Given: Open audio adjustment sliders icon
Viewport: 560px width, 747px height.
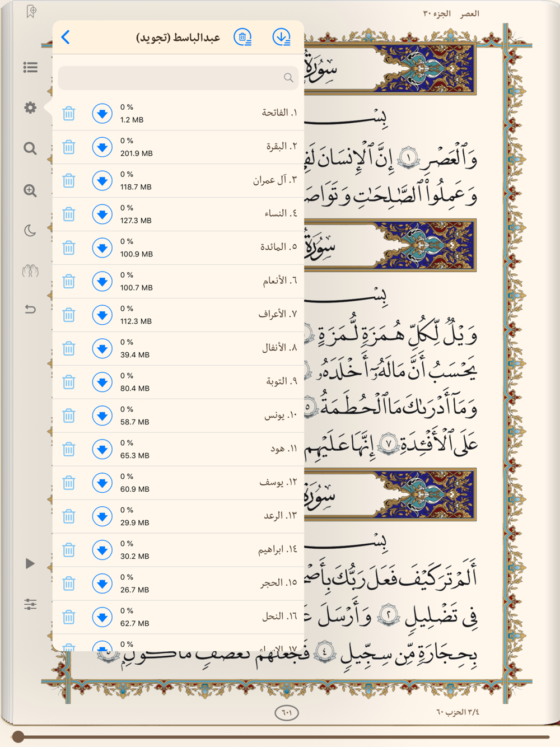Looking at the screenshot, I should point(30,604).
